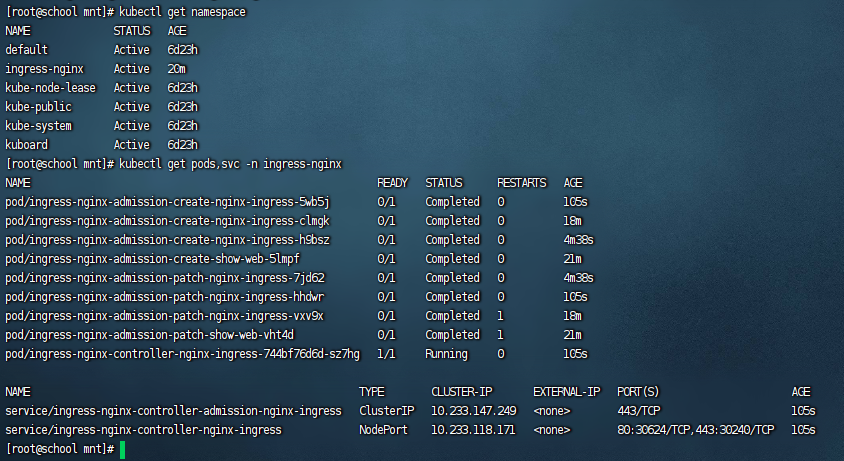The height and width of the screenshot is (461, 844).
Task: Click the controller-admission-nginx-ingress service name
Action: 173,411
